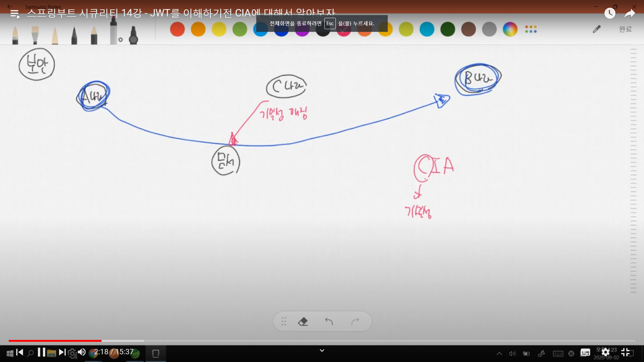Click the 완료 done button

coord(625,29)
